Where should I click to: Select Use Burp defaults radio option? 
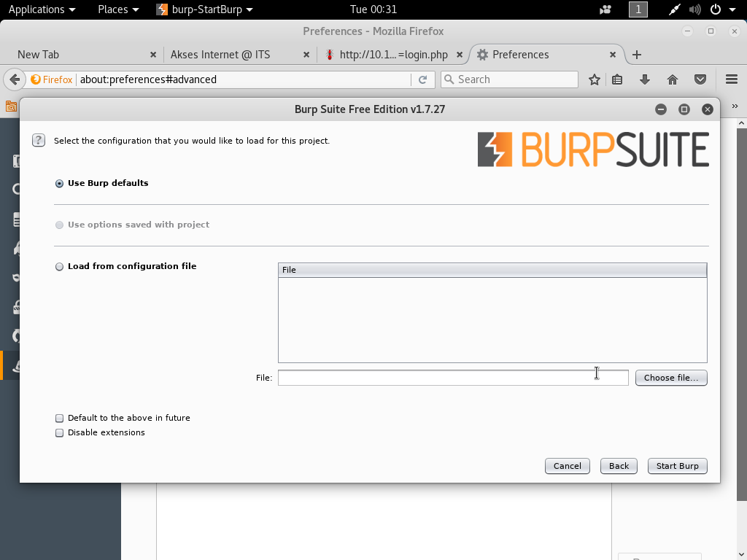click(x=60, y=184)
